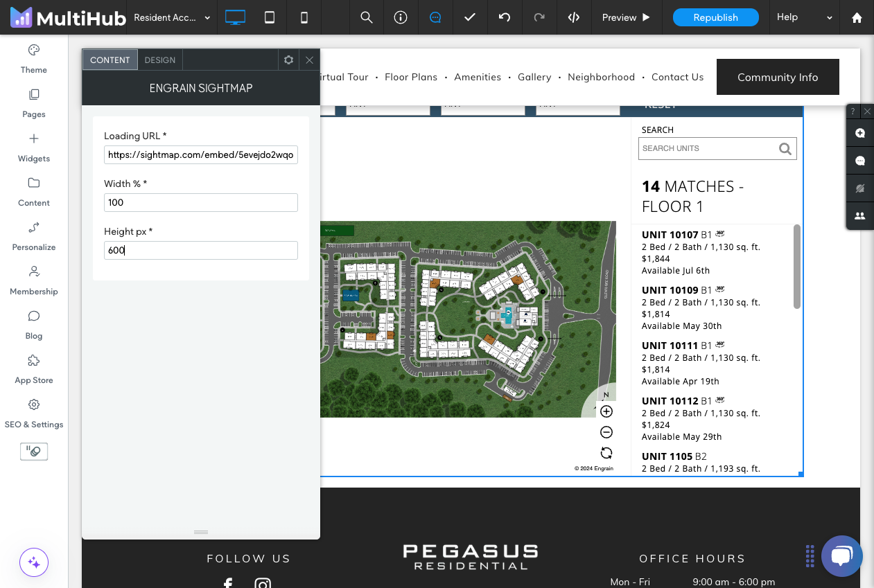Open the Personalize panel

[34, 236]
